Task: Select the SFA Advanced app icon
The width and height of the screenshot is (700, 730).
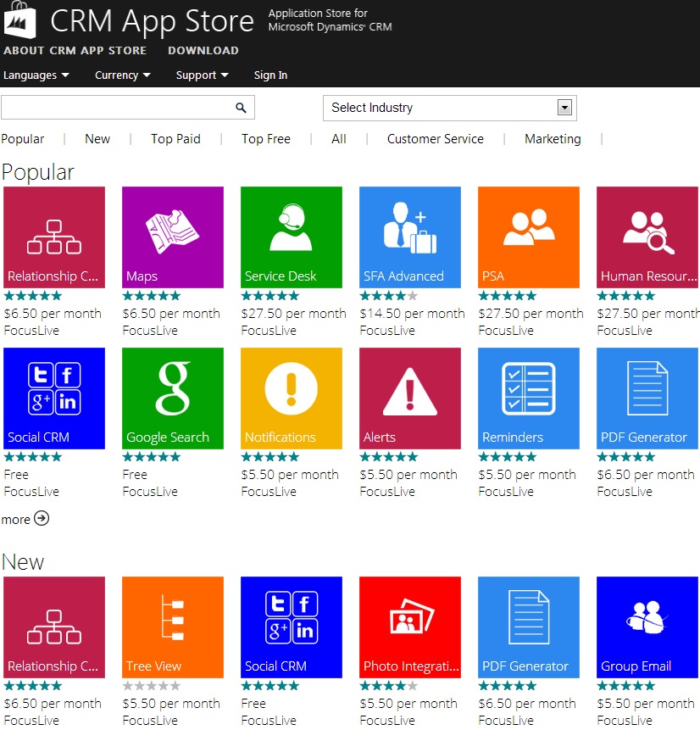Action: point(410,237)
